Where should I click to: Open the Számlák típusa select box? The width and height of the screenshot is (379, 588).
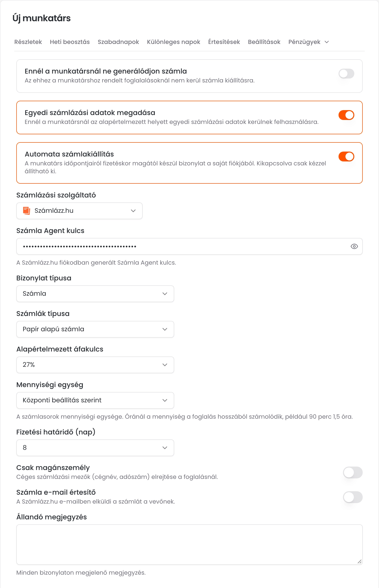95,329
